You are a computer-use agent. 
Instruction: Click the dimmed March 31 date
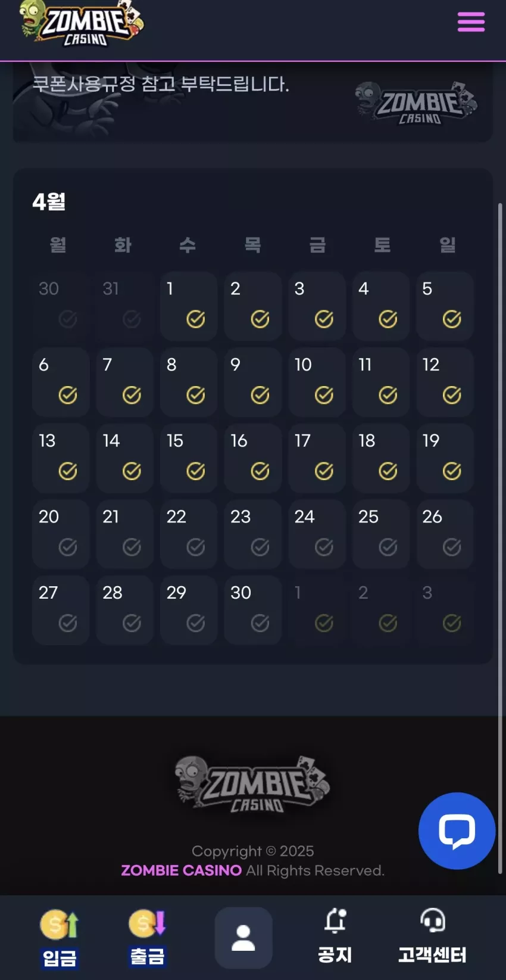click(125, 306)
